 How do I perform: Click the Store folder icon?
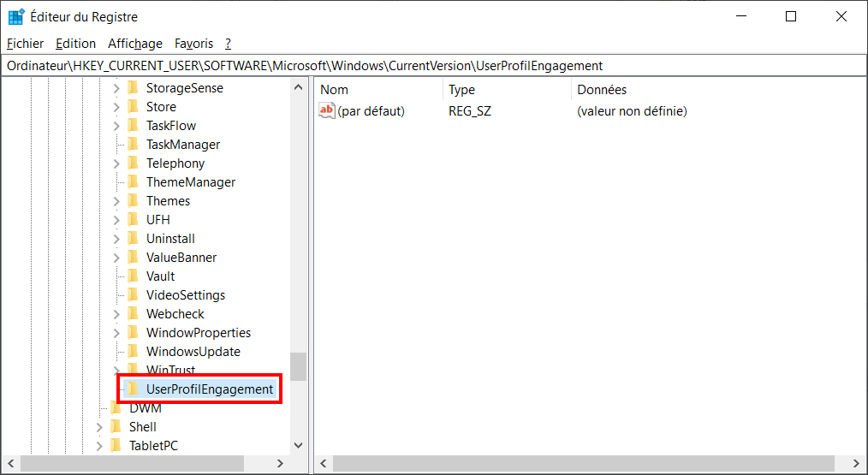click(133, 106)
